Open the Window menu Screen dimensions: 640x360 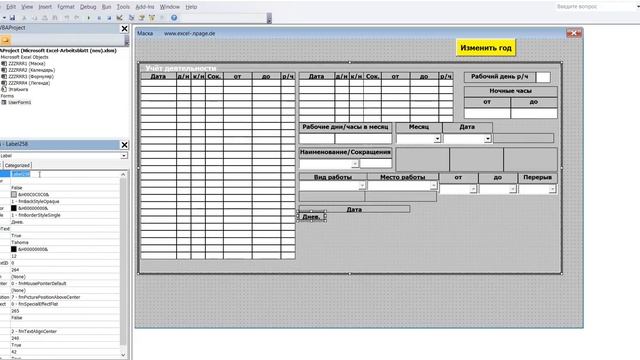(x=170, y=7)
